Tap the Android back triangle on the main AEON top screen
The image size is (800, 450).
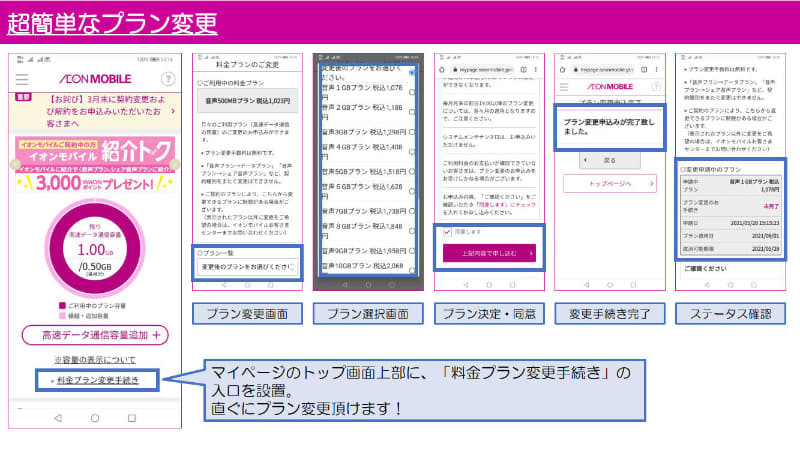[x=58, y=418]
